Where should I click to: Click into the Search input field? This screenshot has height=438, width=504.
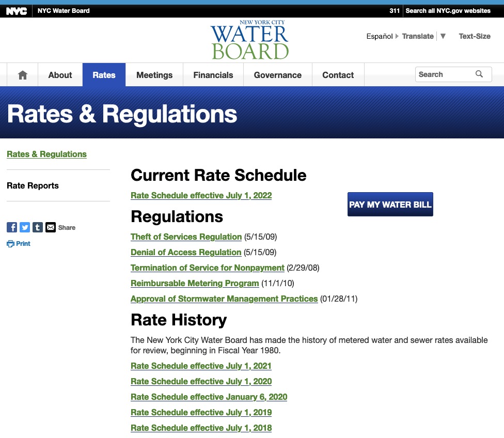pos(444,74)
